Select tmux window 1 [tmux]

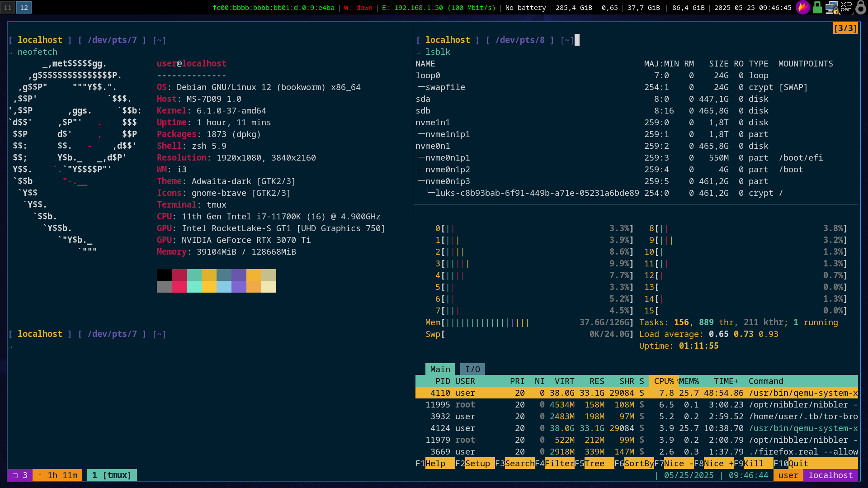point(112,475)
